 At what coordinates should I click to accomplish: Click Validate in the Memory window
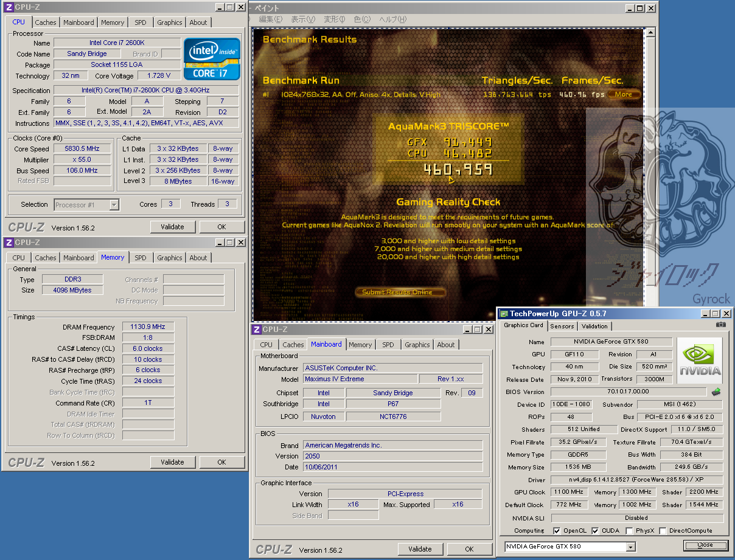click(x=172, y=462)
